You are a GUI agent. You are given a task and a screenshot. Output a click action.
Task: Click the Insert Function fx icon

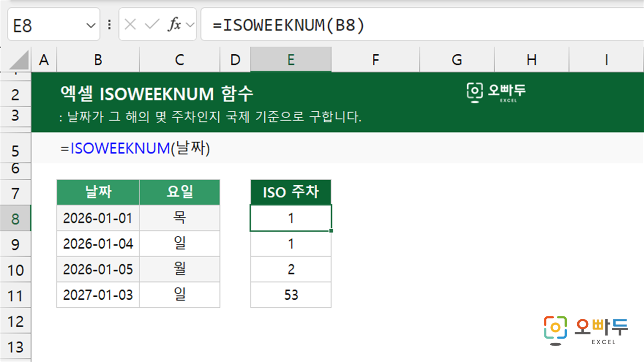pos(174,24)
